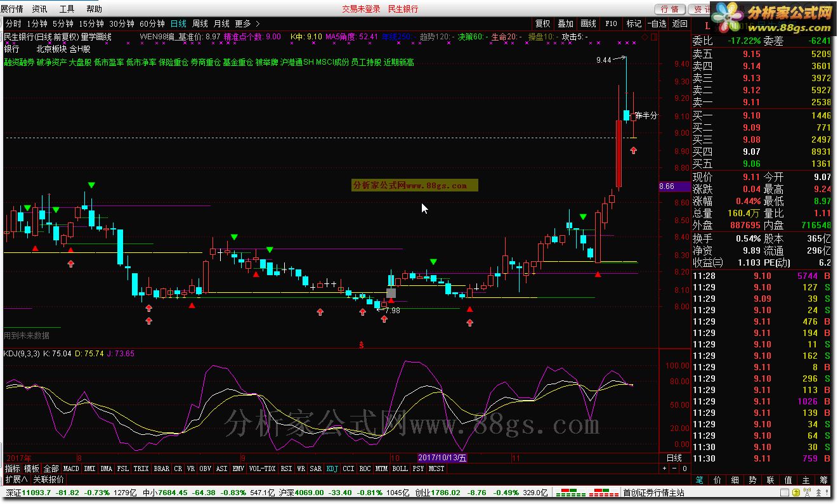
Task: Select the 价 price tab
Action: (717, 480)
